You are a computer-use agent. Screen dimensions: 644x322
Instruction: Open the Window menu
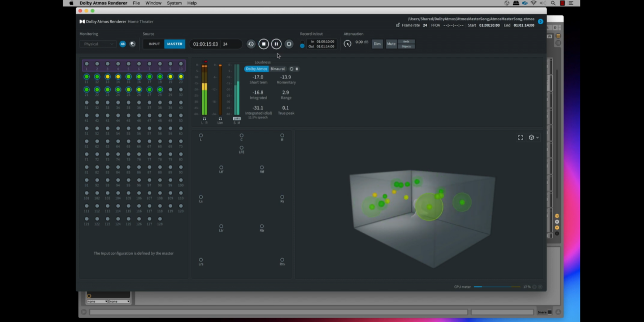click(153, 3)
